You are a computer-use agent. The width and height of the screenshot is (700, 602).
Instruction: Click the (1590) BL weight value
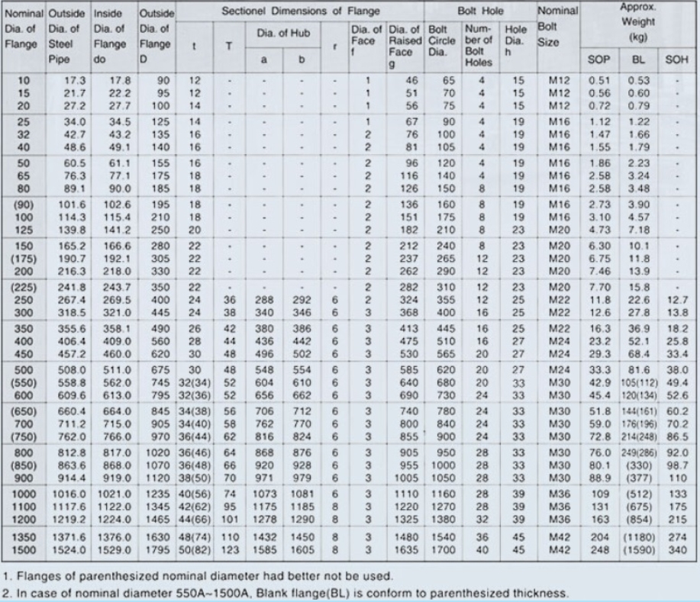click(x=639, y=550)
